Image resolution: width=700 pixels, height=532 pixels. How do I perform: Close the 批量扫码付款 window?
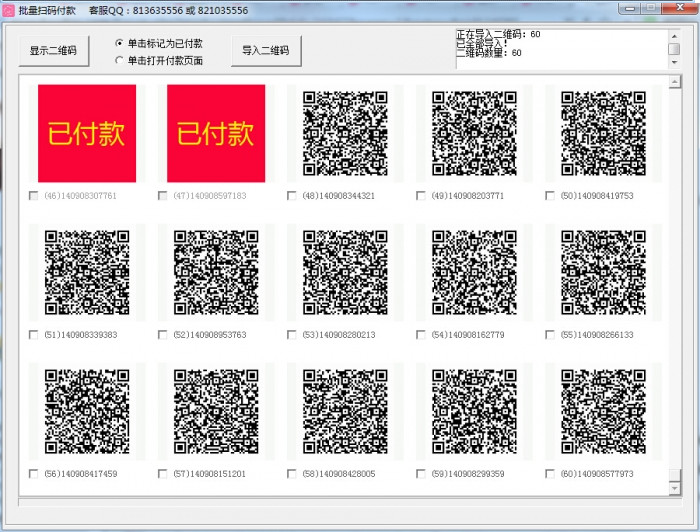point(679,8)
